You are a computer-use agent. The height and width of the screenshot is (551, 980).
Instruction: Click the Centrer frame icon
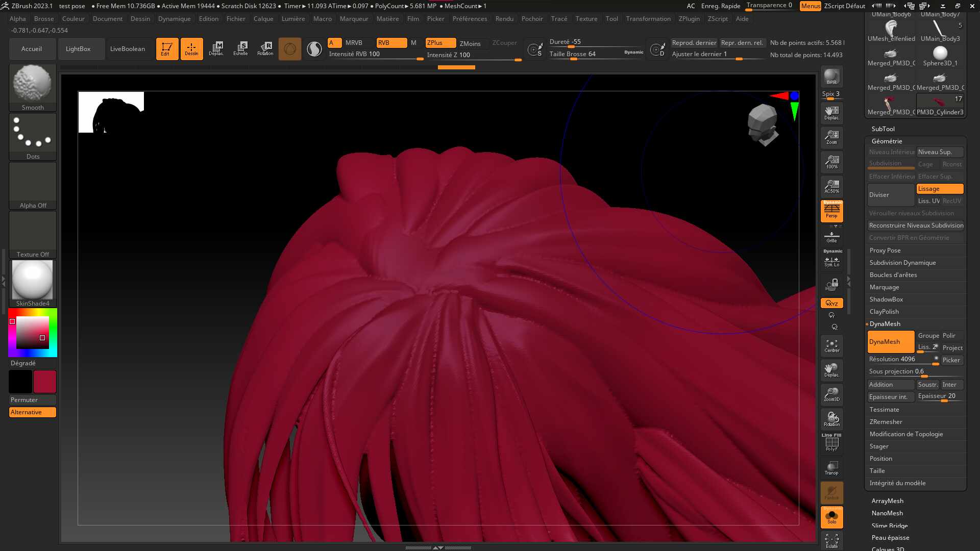[x=831, y=346]
